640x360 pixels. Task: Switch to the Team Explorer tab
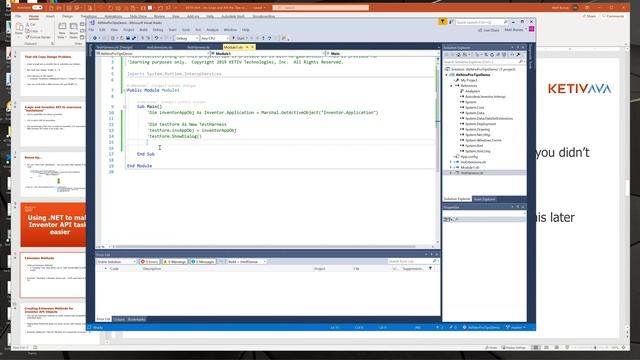[484, 199]
